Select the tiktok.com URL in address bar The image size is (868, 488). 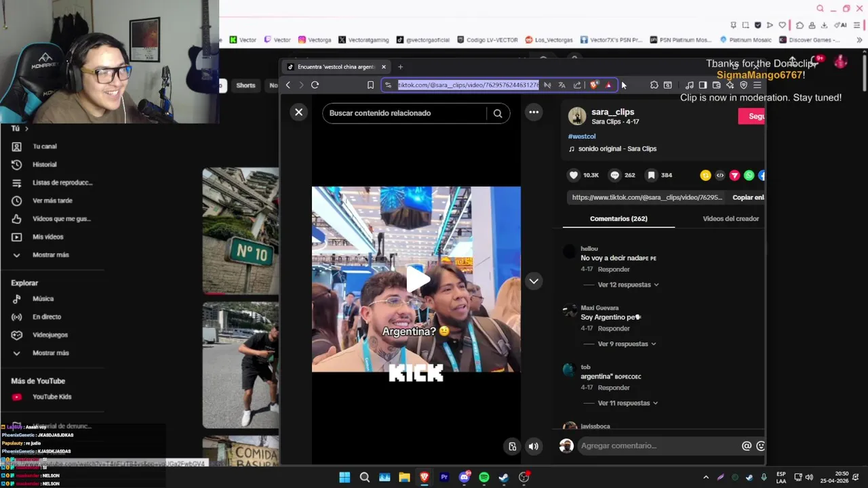click(x=468, y=85)
